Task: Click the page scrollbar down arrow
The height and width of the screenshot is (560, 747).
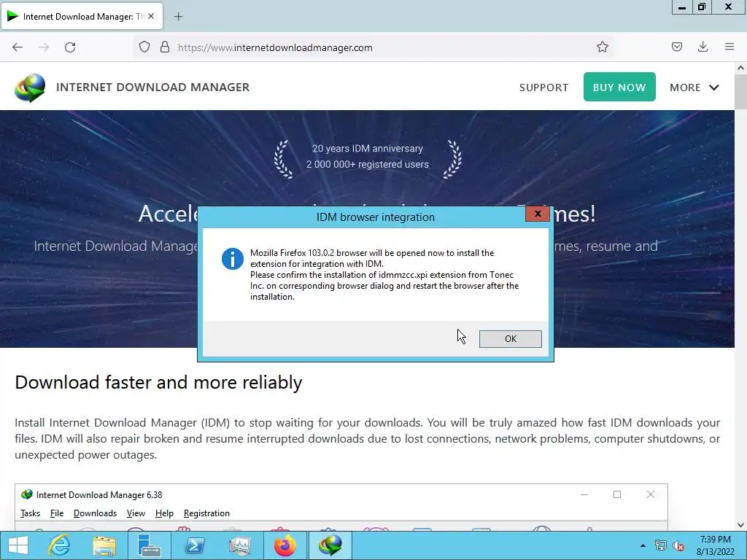Action: pyautogui.click(x=741, y=525)
